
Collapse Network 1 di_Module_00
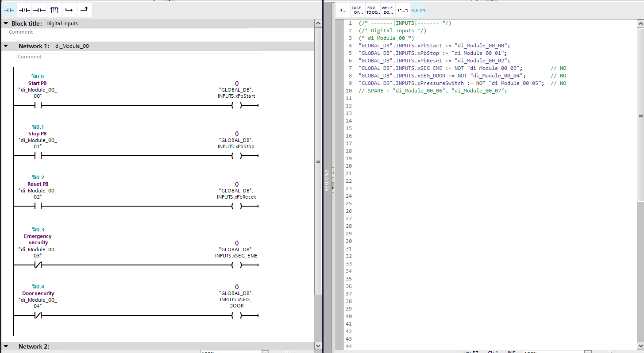6,46
